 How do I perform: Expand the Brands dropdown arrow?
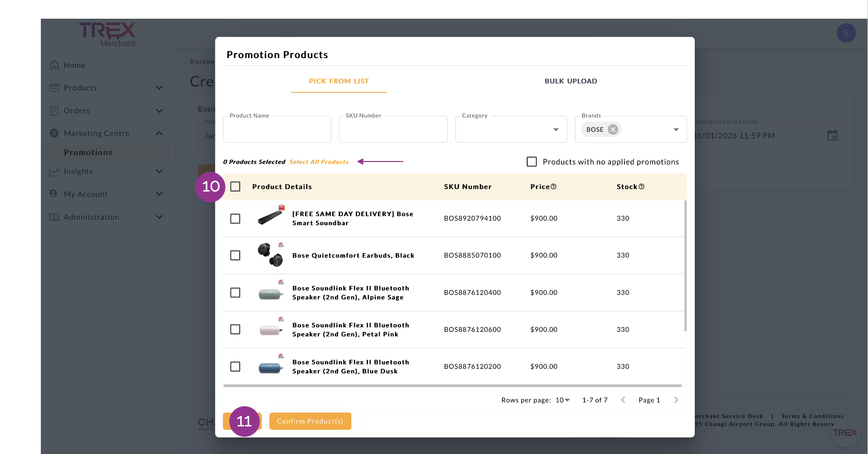tap(676, 130)
